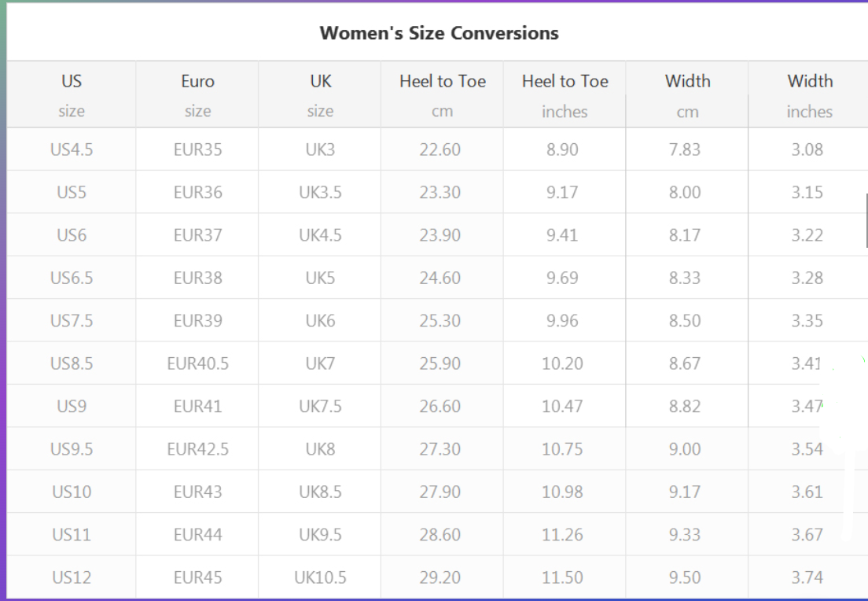Select the "Euro size" column header
The height and width of the screenshot is (601, 868).
(197, 94)
